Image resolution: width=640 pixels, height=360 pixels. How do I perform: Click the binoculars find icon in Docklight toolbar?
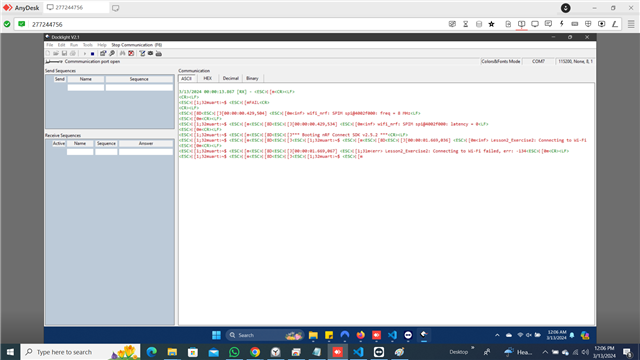coord(122,53)
